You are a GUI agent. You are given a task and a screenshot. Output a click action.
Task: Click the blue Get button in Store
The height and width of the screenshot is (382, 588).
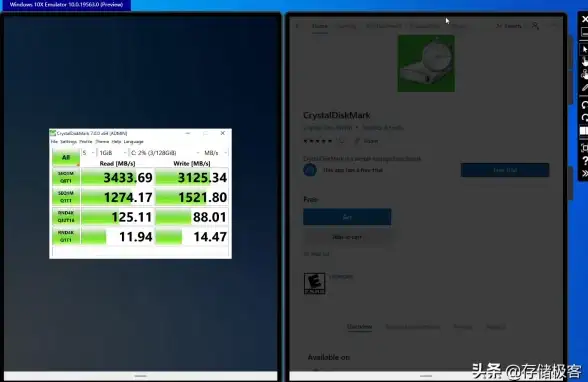click(x=347, y=217)
